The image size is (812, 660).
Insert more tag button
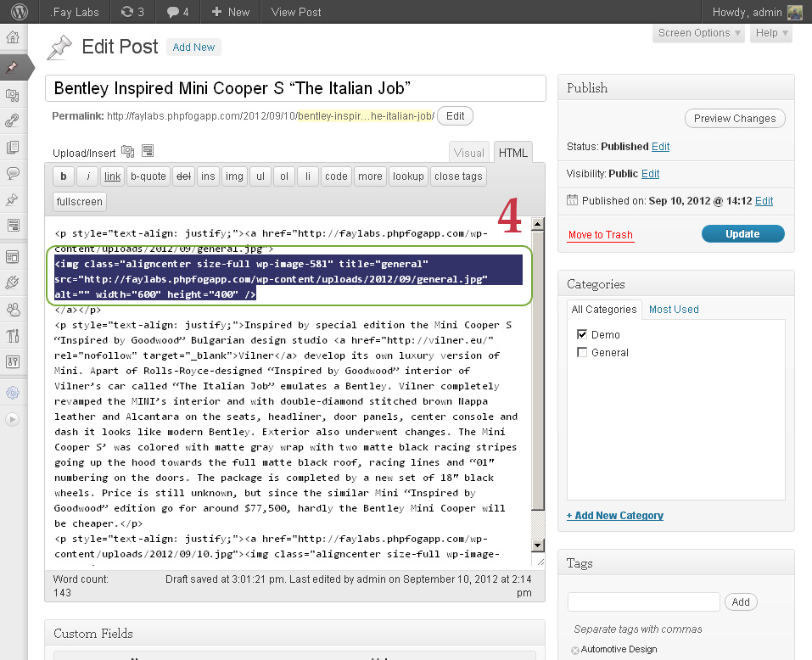[370, 176]
